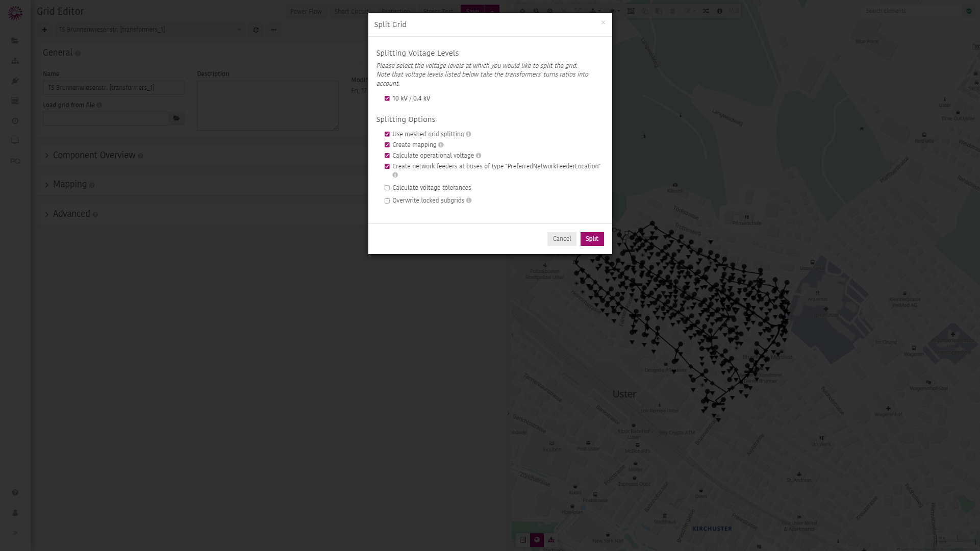Click the Split button
The width and height of the screenshot is (980, 551).
click(592, 239)
